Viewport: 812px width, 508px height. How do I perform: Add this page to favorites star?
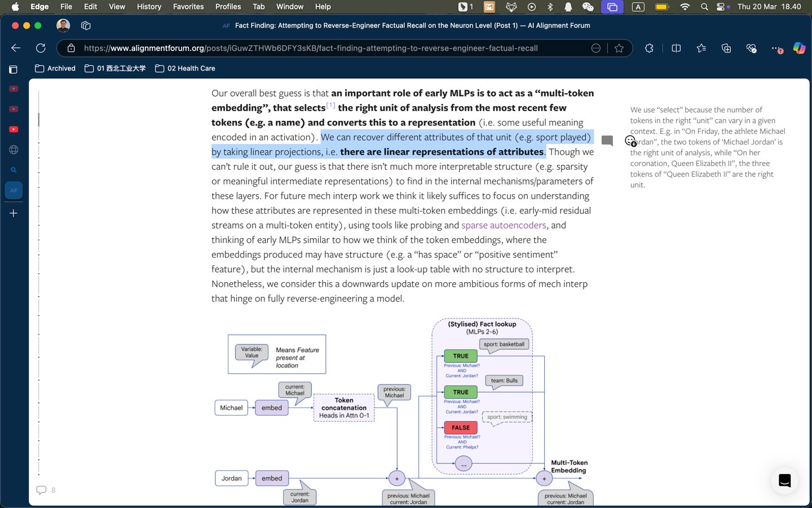click(619, 48)
